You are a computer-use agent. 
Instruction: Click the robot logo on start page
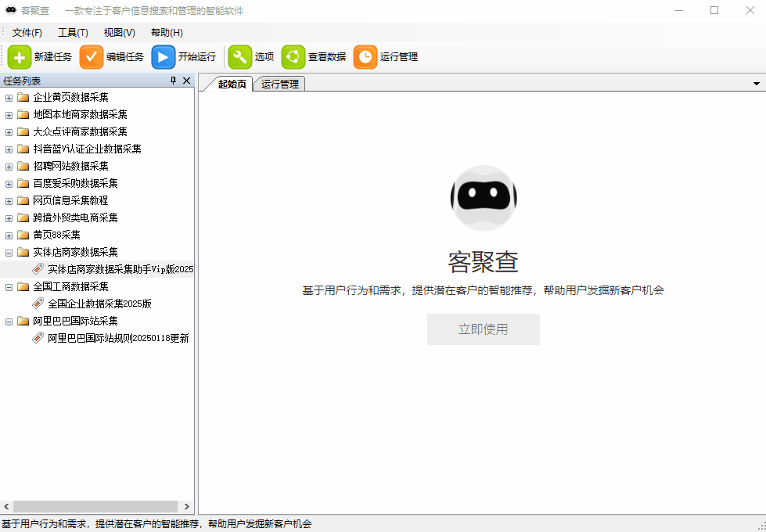click(483, 198)
